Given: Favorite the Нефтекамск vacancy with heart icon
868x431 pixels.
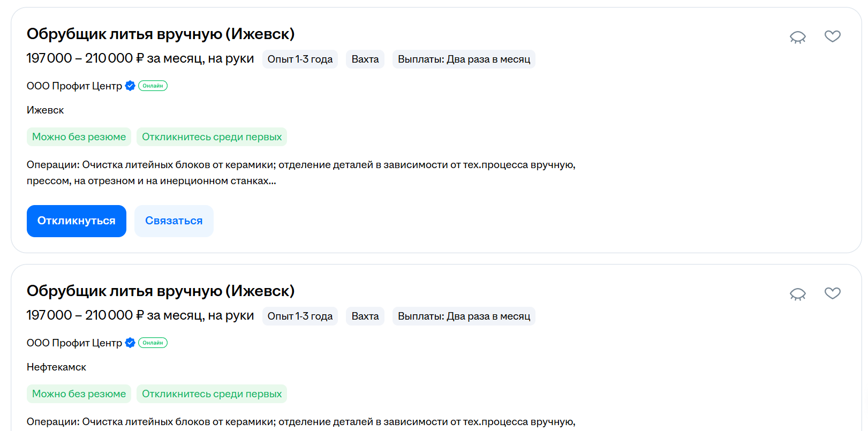Looking at the screenshot, I should point(833,293).
